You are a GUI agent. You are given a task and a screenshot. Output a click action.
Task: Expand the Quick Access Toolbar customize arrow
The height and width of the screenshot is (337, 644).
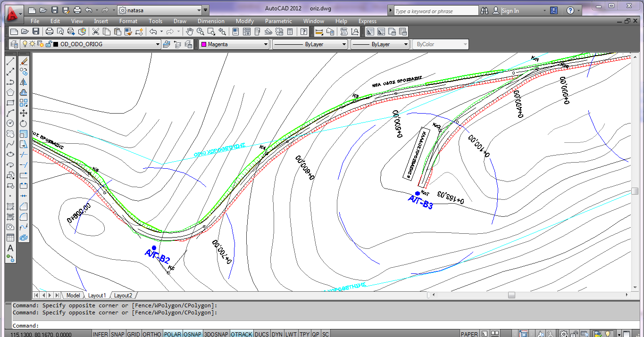[206, 10]
